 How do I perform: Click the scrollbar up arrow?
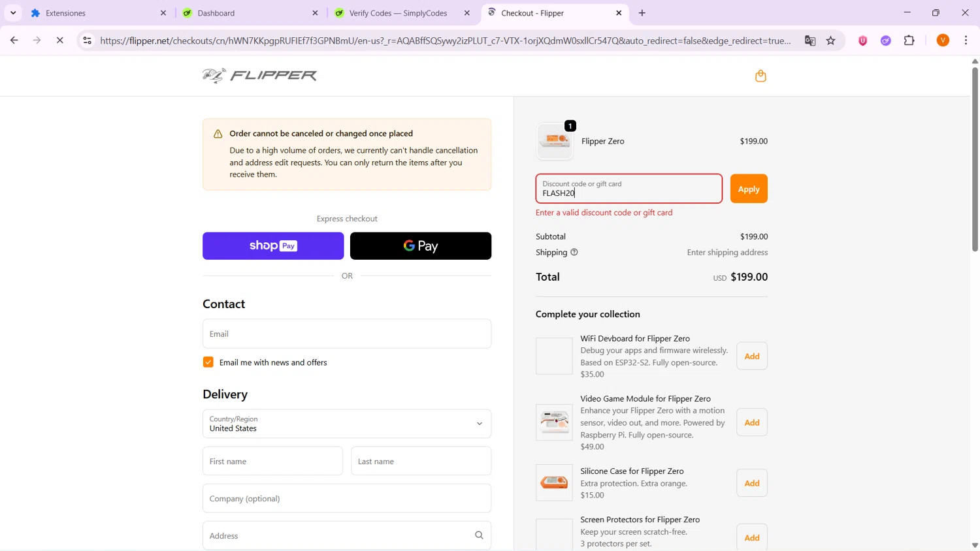coord(975,61)
